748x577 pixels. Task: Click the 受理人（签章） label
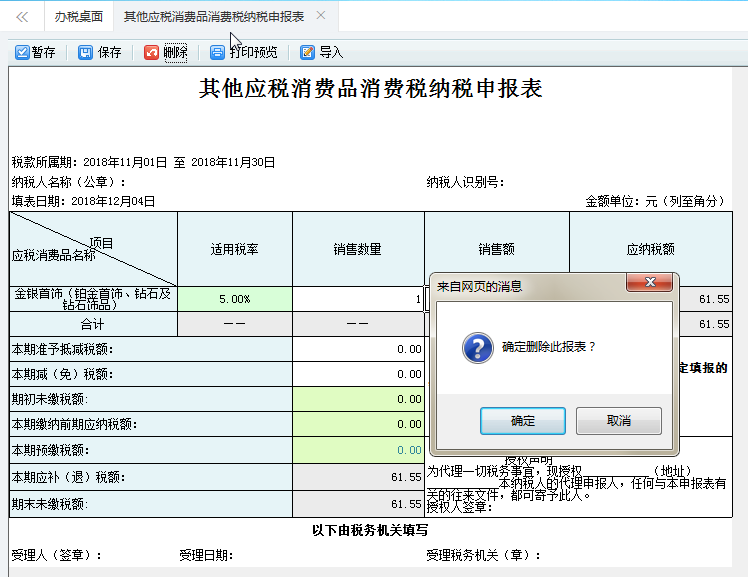point(56,555)
